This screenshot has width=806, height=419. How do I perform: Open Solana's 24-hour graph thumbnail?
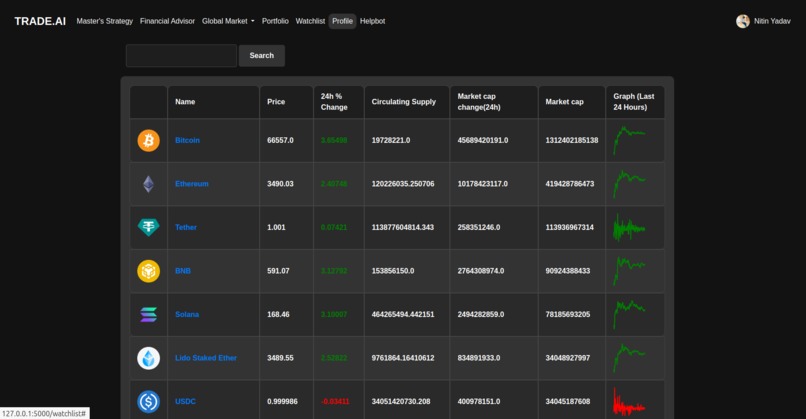pyautogui.click(x=629, y=315)
